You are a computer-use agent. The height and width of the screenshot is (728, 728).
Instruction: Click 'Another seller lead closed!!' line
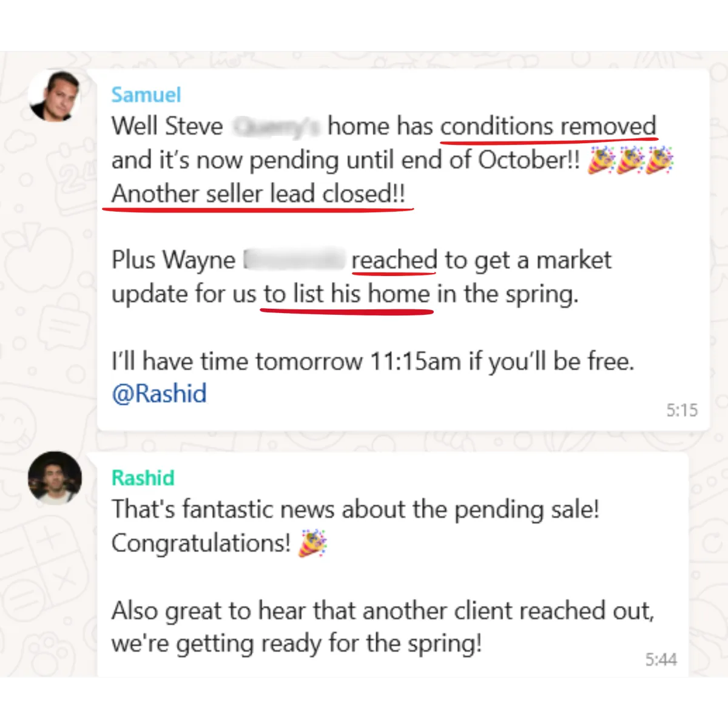tap(258, 194)
